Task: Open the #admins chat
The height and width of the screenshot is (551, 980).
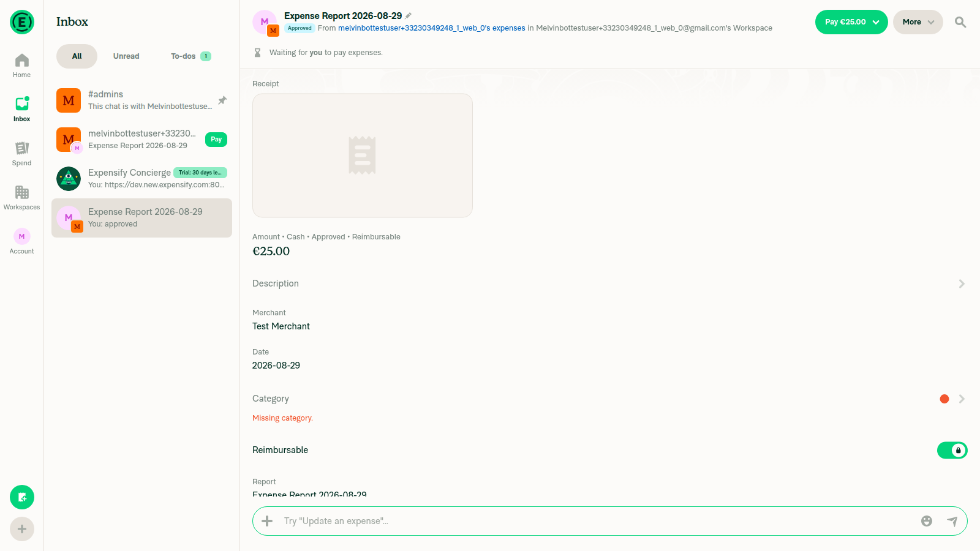Action: [141, 100]
